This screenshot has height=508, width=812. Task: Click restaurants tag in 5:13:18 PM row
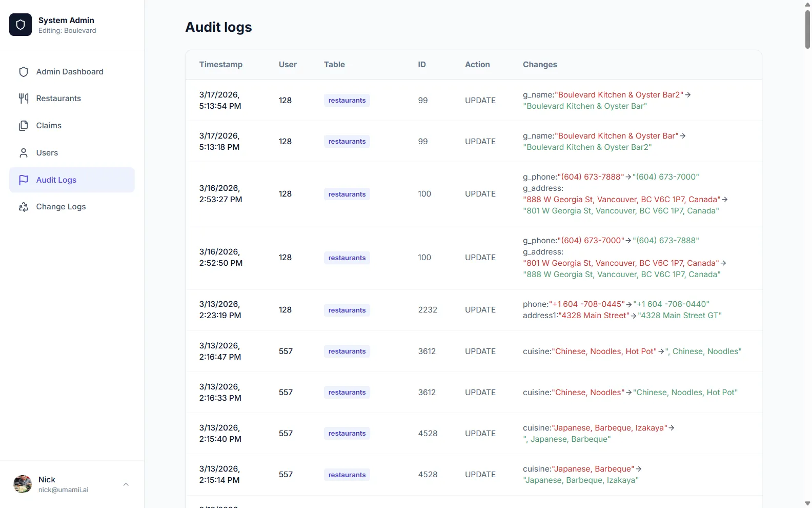coord(347,142)
